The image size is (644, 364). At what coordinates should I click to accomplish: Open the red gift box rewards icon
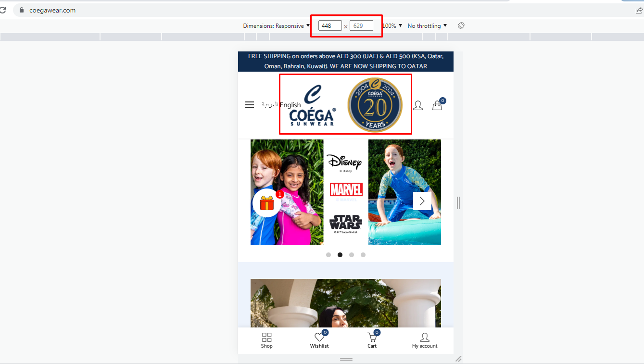[x=267, y=203]
